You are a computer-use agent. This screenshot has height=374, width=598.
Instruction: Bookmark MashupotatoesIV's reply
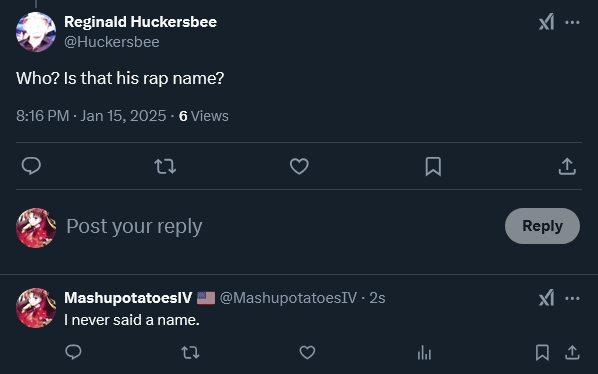tap(542, 352)
